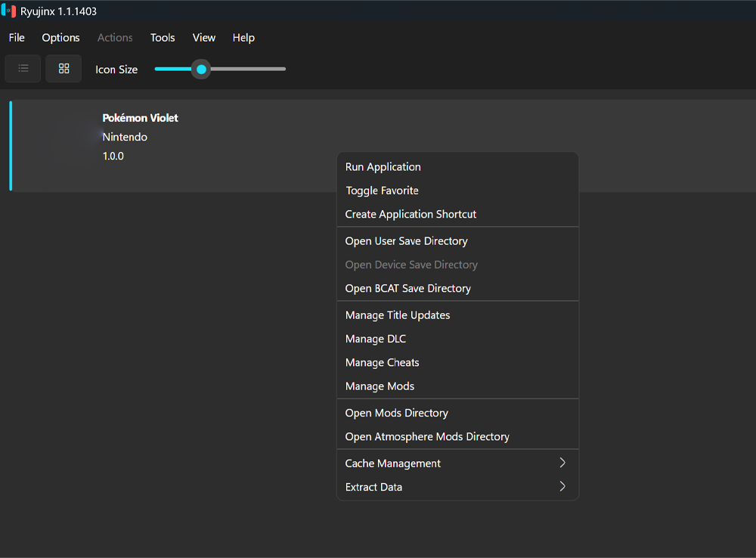Open BCAT Save Directory entry
Viewport: 756px width, 558px height.
[x=408, y=288]
